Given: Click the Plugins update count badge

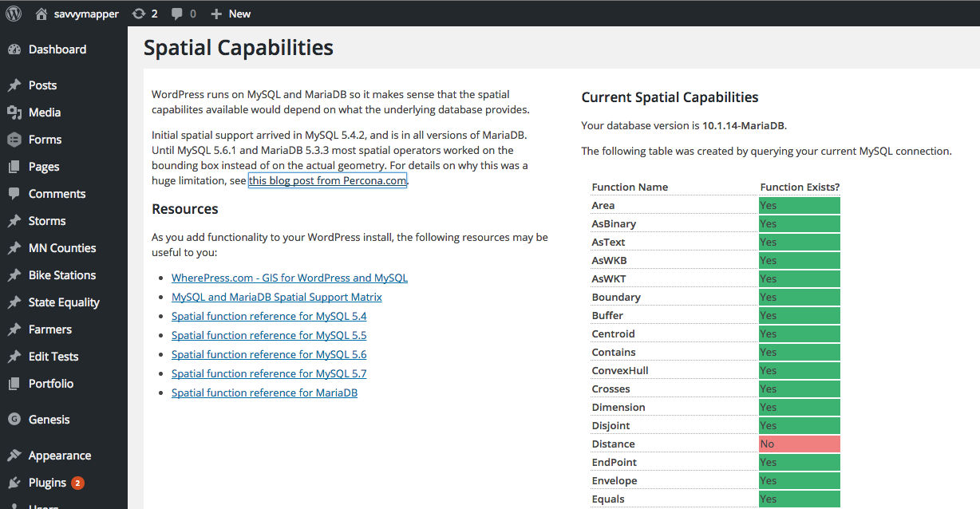Looking at the screenshot, I should 77,483.
